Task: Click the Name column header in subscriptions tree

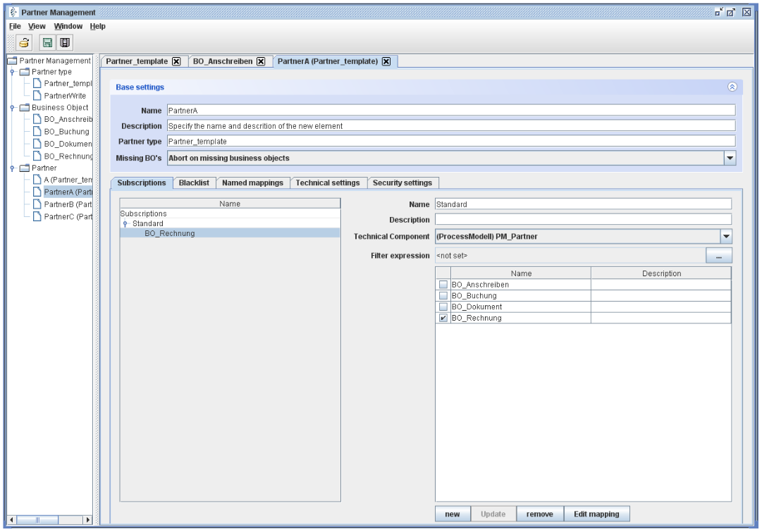Action: pos(230,204)
